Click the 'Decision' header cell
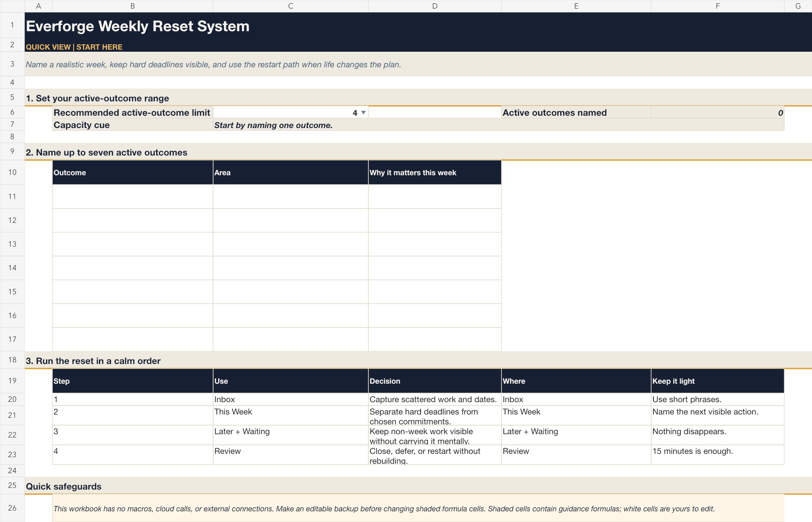The width and height of the screenshot is (812, 522). pyautogui.click(x=435, y=381)
